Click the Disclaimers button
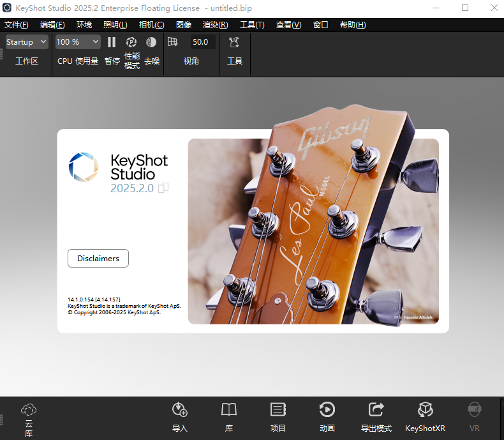Screen dimensions: 504x440 pos(98,258)
